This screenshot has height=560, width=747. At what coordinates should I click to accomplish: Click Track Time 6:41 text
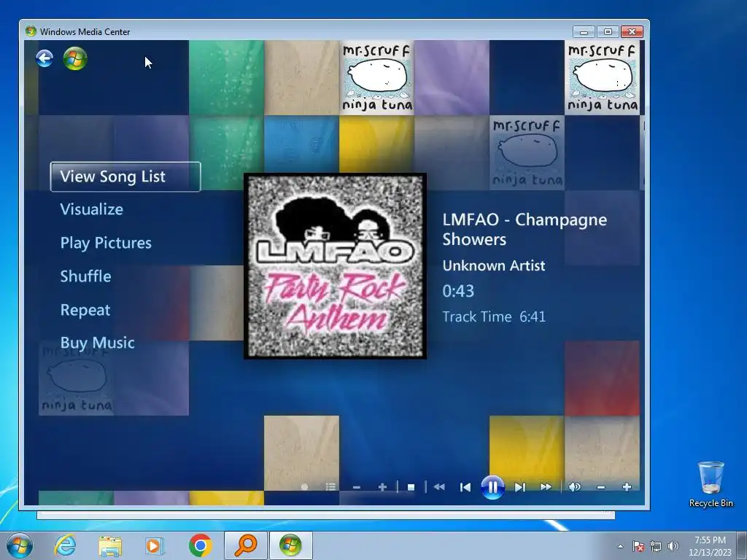click(x=494, y=316)
